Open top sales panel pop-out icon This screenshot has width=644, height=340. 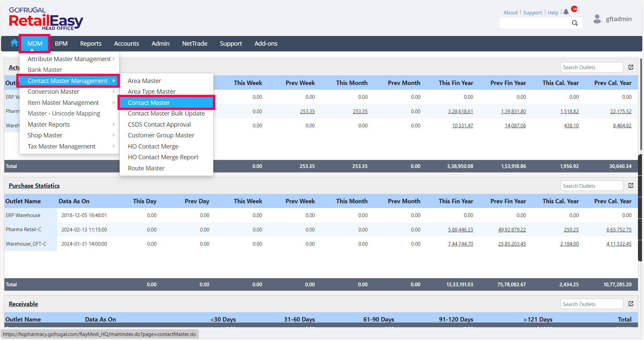(x=631, y=67)
